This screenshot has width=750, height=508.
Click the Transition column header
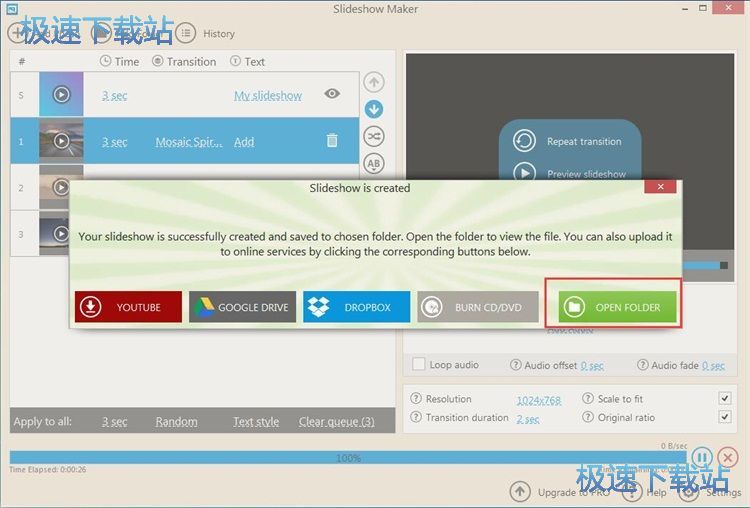click(184, 61)
